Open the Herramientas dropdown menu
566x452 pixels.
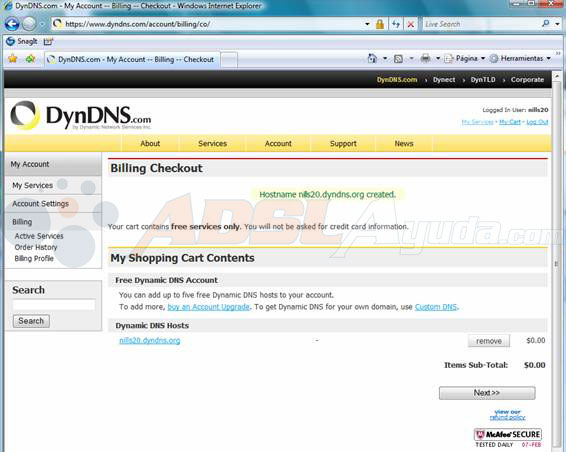[x=520, y=58]
